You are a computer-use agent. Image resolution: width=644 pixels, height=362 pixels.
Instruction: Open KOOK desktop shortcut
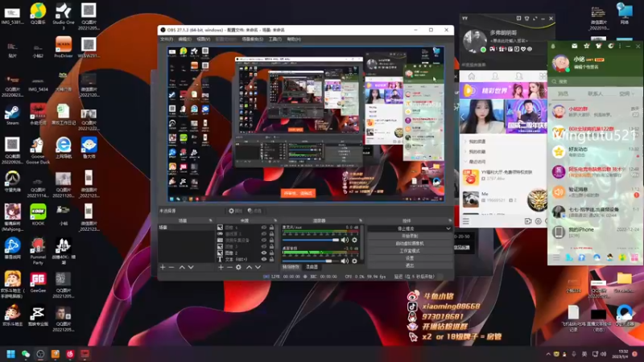click(x=38, y=215)
